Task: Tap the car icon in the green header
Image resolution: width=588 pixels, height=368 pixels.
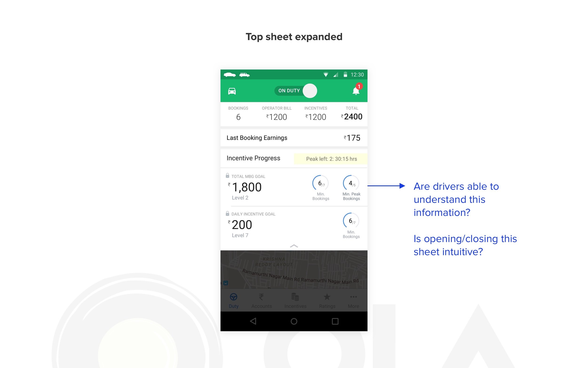Action: [x=232, y=91]
